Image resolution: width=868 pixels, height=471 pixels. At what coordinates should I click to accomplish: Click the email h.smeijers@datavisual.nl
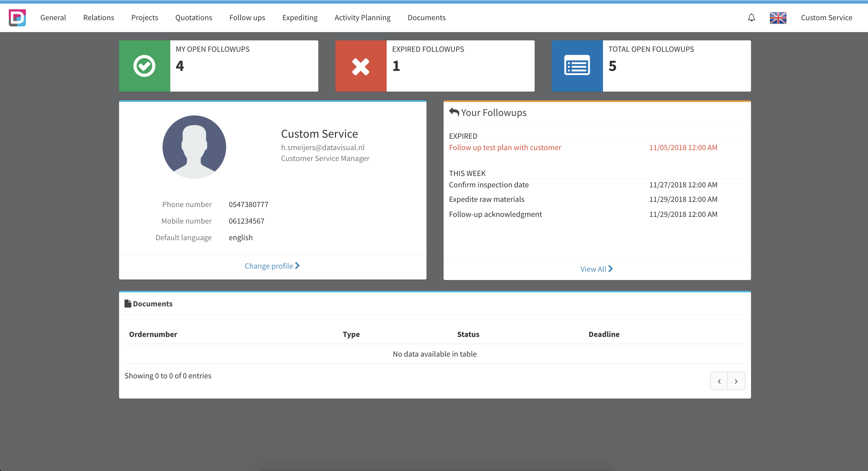tap(323, 148)
